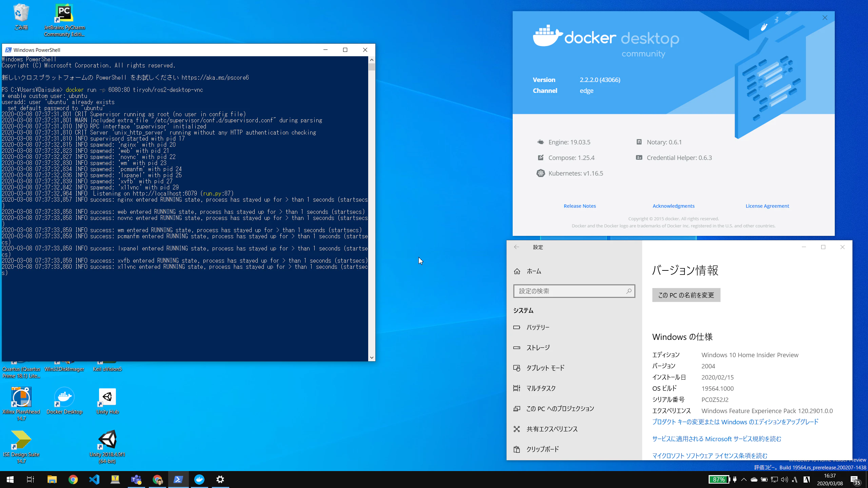Click Visual Studio Code taskbar icon

pyautogui.click(x=94, y=479)
